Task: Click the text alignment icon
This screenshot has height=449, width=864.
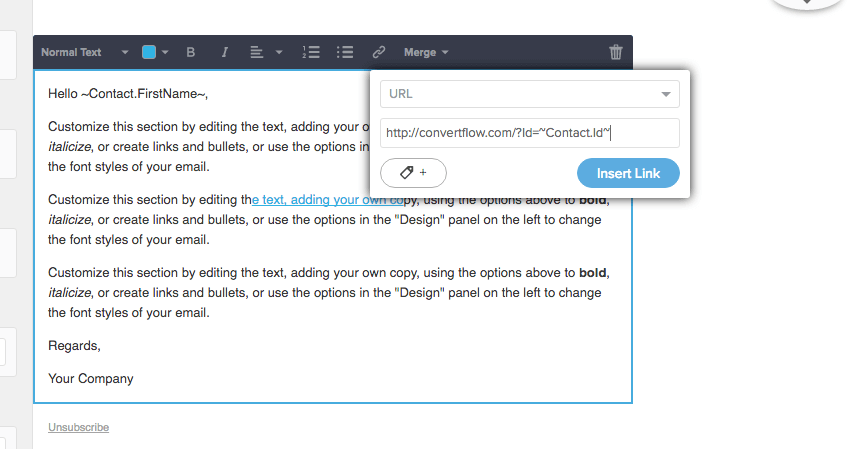Action: tap(256, 52)
